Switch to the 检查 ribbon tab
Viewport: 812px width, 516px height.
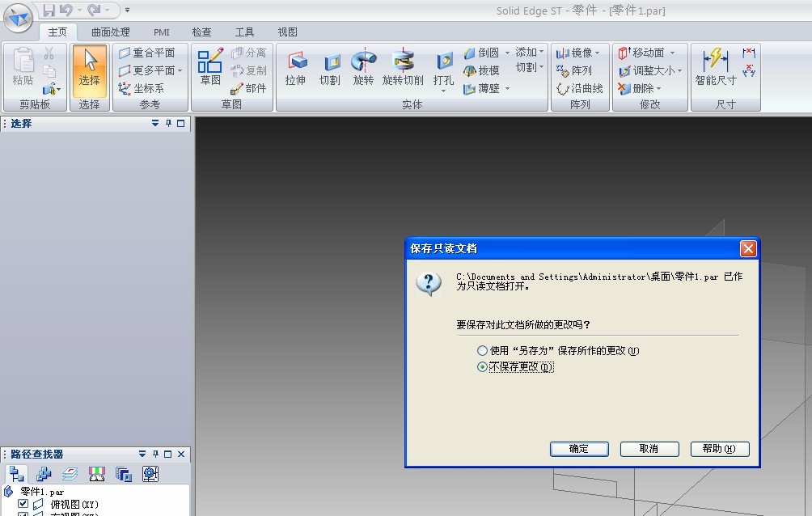tap(201, 32)
